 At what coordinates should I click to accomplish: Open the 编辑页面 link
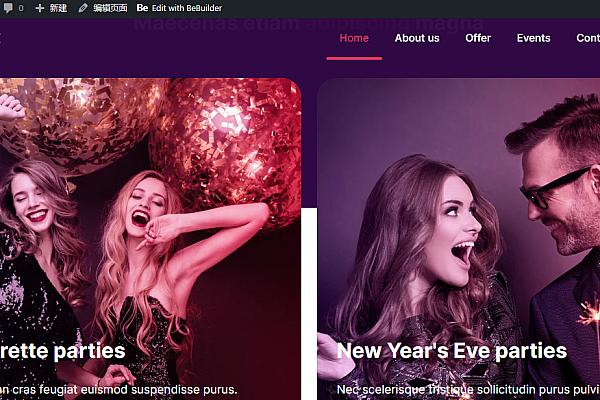click(x=110, y=7)
